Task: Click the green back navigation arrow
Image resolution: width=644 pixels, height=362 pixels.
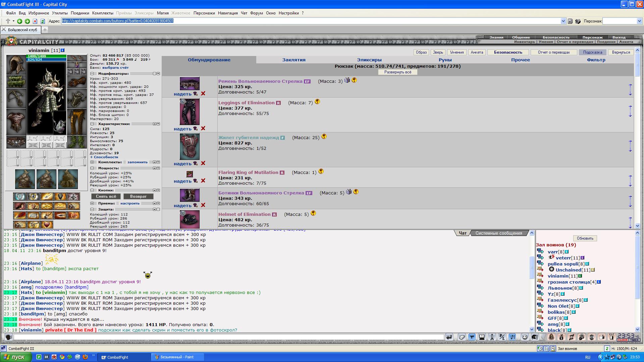Action: [x=19, y=21]
